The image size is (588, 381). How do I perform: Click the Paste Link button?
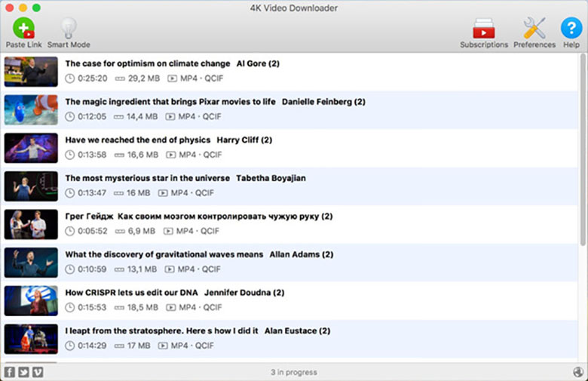(x=23, y=33)
